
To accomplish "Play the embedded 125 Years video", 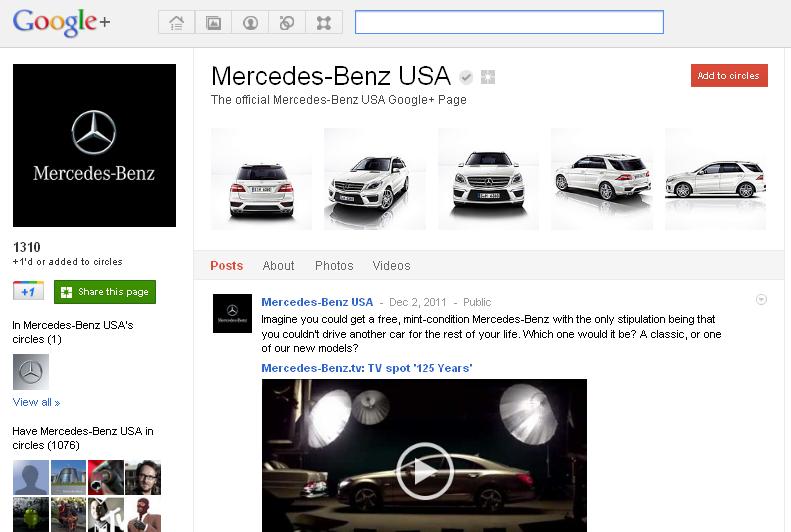I will [424, 470].
